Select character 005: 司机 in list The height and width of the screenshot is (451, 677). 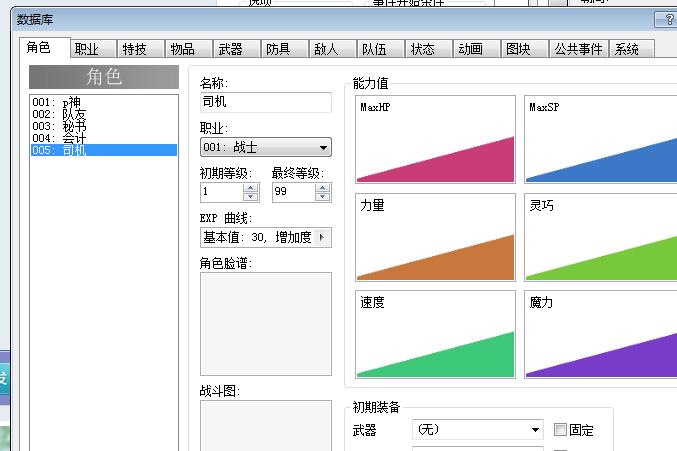pyautogui.click(x=104, y=150)
